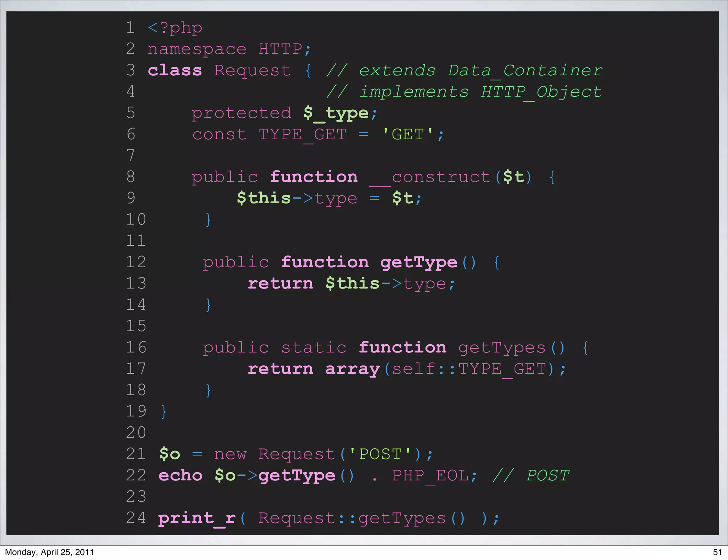Click the 'array' keyword on line 17

click(x=352, y=370)
